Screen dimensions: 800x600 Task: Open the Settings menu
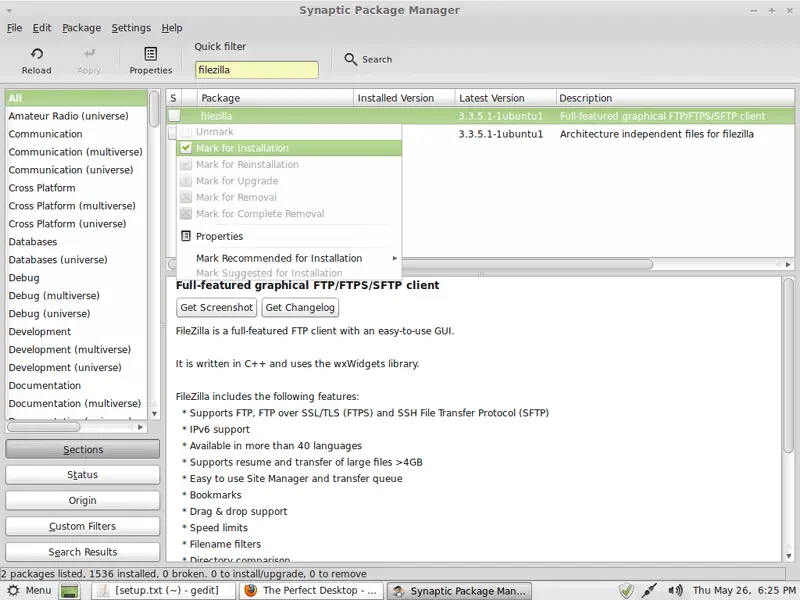click(x=131, y=28)
